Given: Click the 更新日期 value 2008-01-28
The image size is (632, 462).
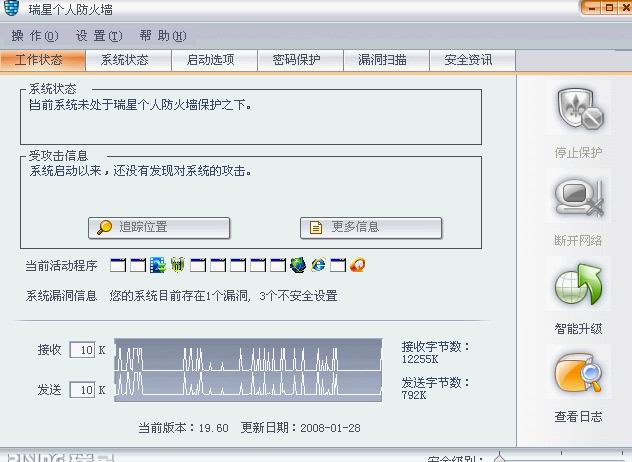Looking at the screenshot, I should click(x=330, y=428).
